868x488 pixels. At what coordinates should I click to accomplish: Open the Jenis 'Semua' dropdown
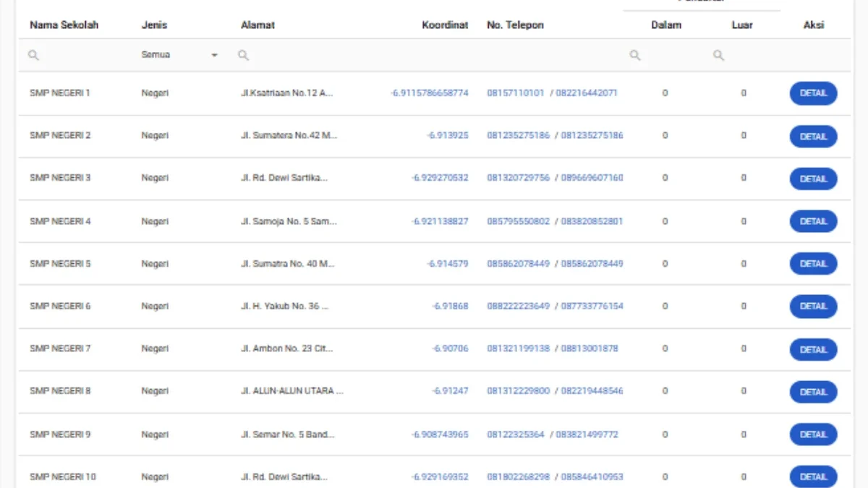tap(180, 56)
